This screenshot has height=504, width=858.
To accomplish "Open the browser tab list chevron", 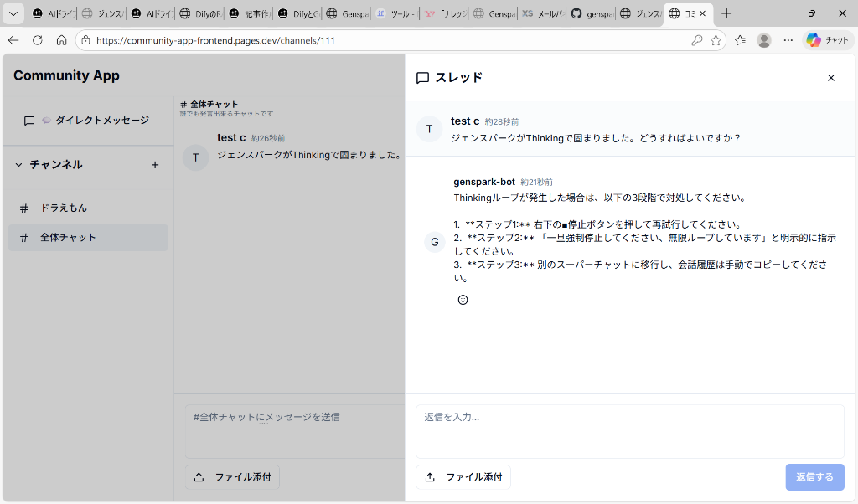I will pos(13,13).
